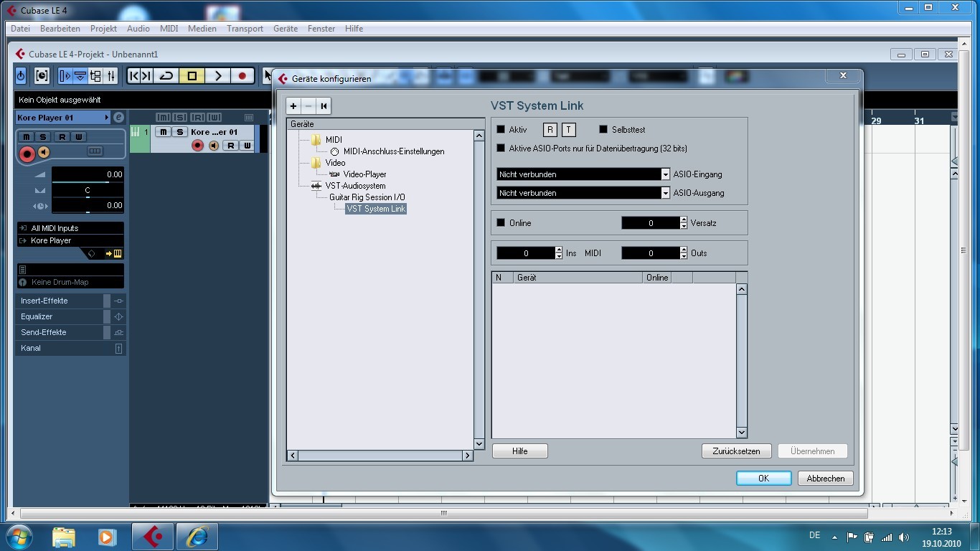The height and width of the screenshot is (551, 980).
Task: Click the Stop transport button
Action: tap(192, 75)
